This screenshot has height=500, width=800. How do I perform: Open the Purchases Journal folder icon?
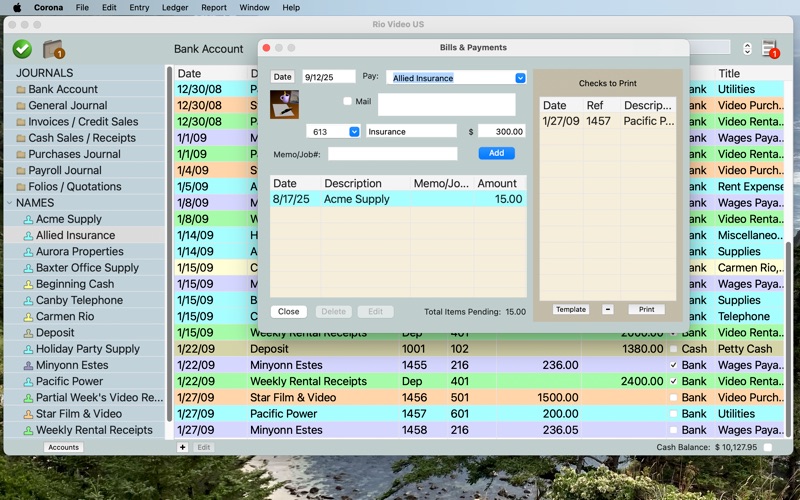click(x=21, y=154)
